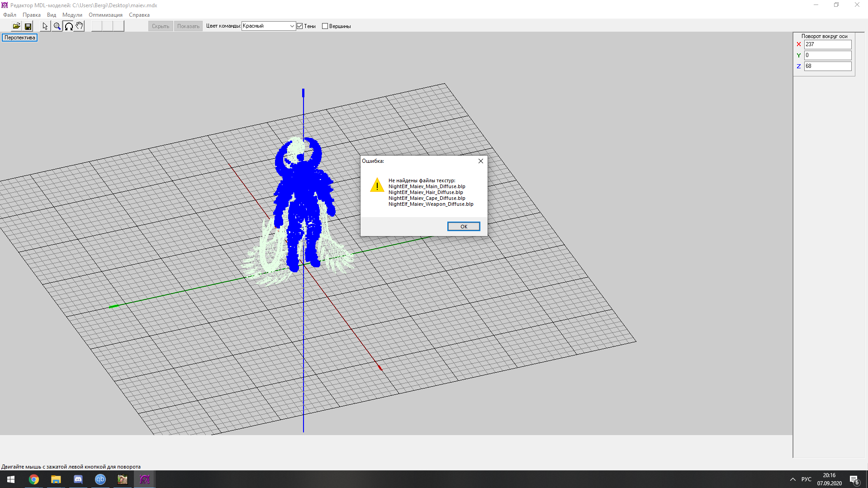This screenshot has height=488, width=868.
Task: Expand the team color Красный dropdown
Action: click(x=292, y=26)
